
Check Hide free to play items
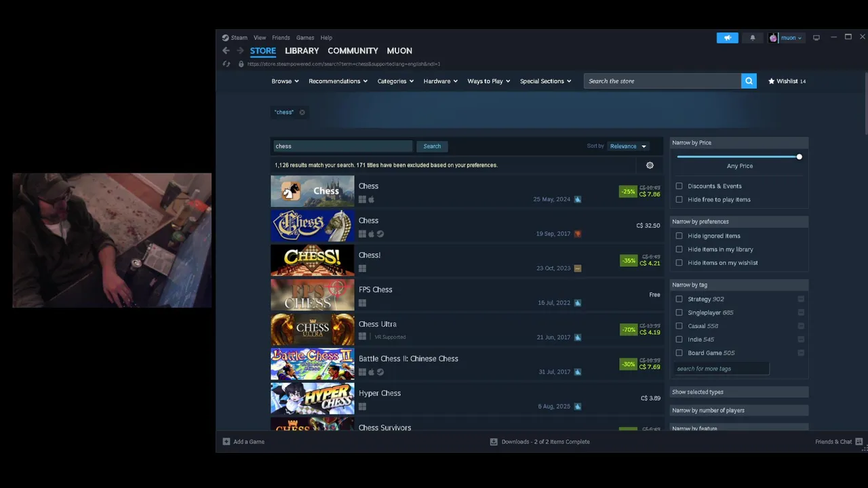click(679, 199)
